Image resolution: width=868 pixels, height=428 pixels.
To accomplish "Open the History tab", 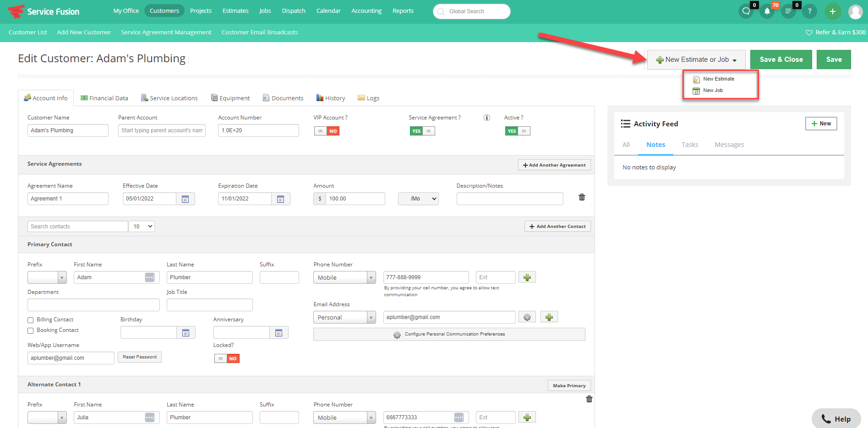I will [331, 98].
